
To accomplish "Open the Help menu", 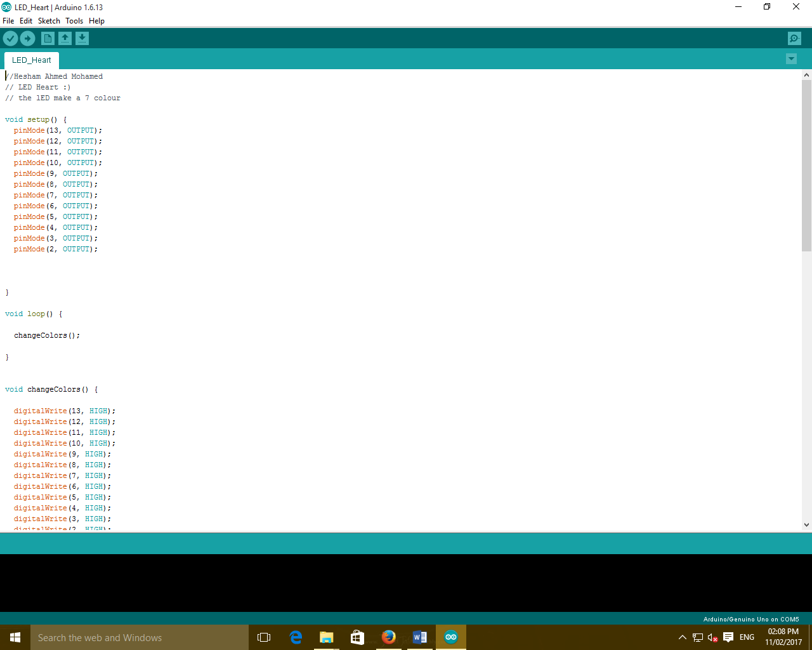I will (96, 21).
